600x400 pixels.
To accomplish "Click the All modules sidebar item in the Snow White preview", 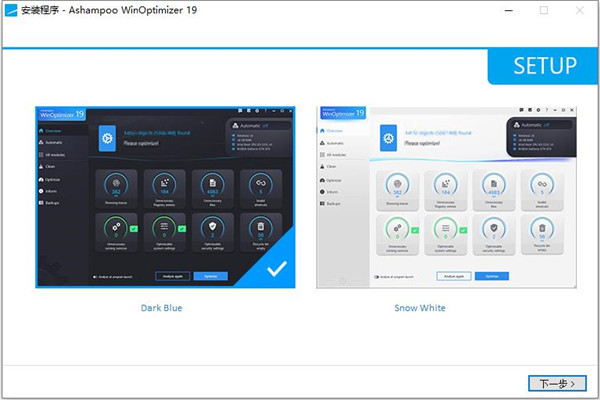I will (335, 154).
